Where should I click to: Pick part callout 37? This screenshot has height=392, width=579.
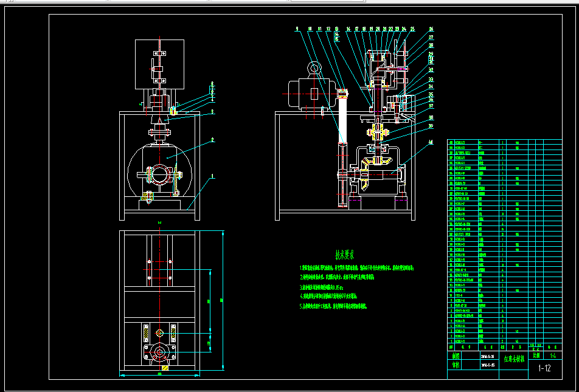431,106
